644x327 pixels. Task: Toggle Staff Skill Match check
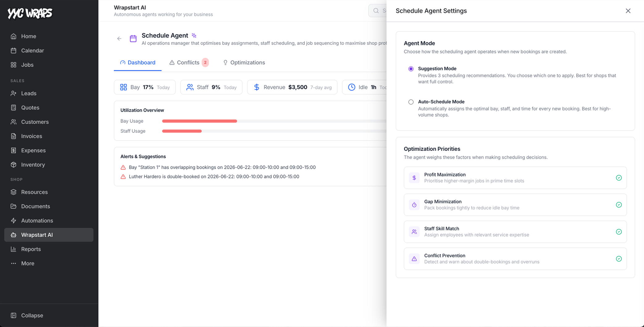[619, 232]
